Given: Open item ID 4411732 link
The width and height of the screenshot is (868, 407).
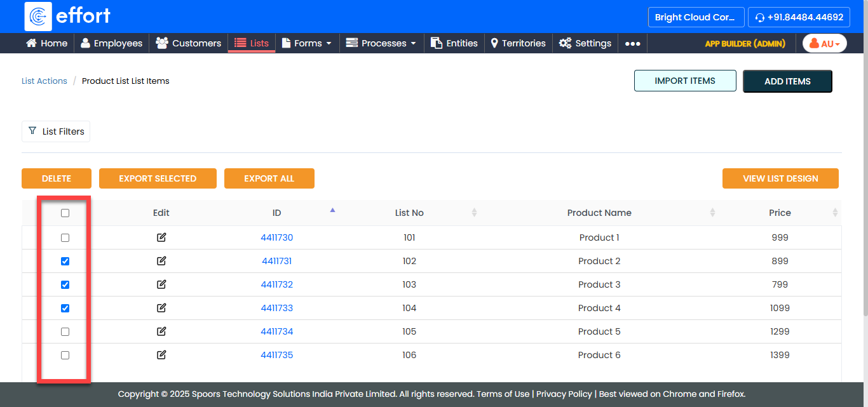Looking at the screenshot, I should pyautogui.click(x=276, y=284).
